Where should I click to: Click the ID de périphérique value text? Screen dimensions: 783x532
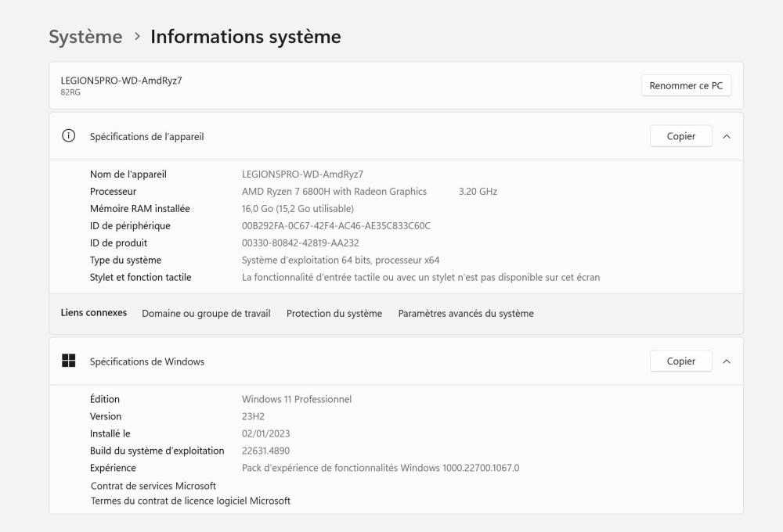pos(336,225)
